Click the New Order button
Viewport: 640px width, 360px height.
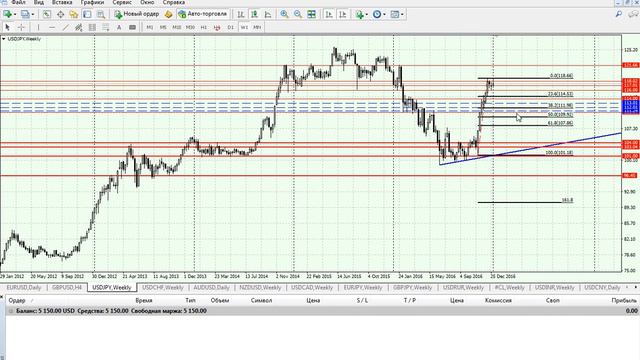[x=137, y=14]
